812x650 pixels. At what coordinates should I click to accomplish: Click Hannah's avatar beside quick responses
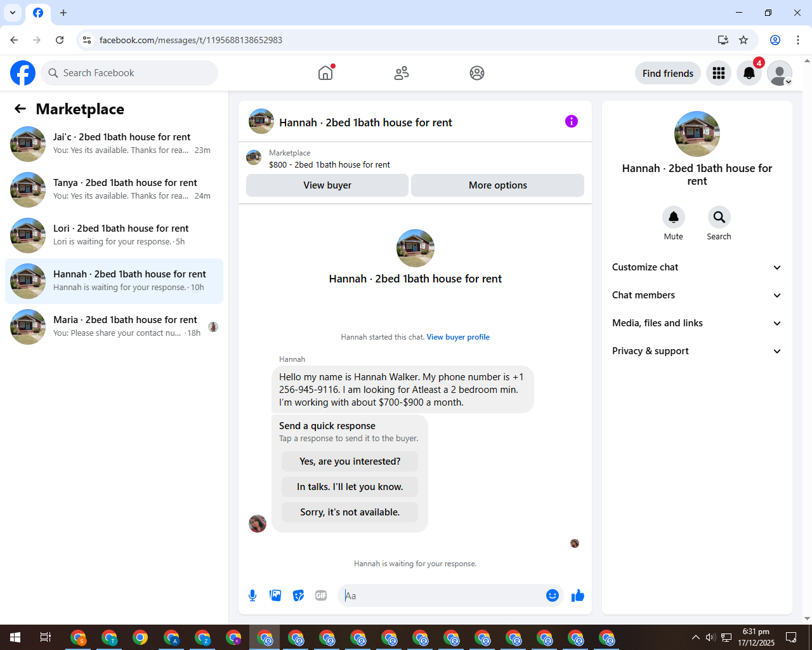258,524
